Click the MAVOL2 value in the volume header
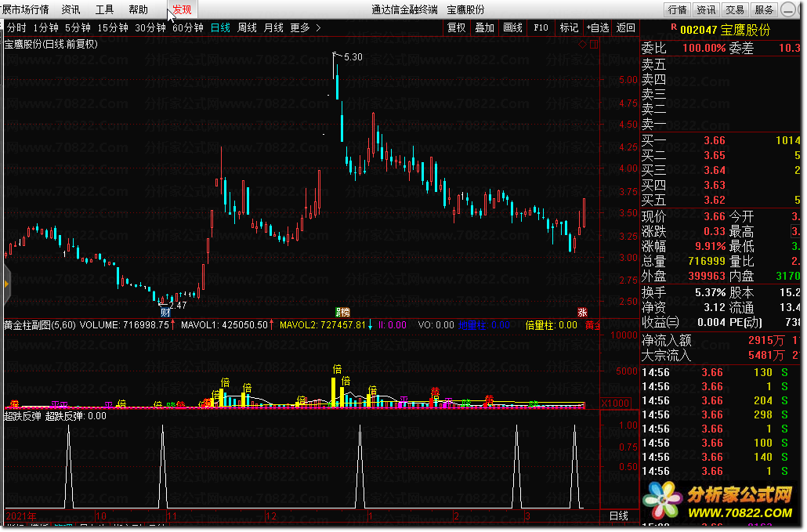 tap(323, 325)
